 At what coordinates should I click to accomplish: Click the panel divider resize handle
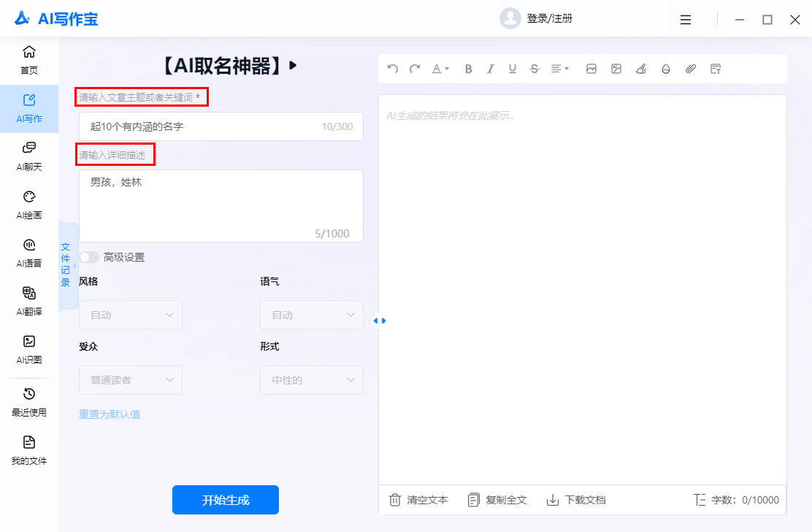pyautogui.click(x=379, y=321)
